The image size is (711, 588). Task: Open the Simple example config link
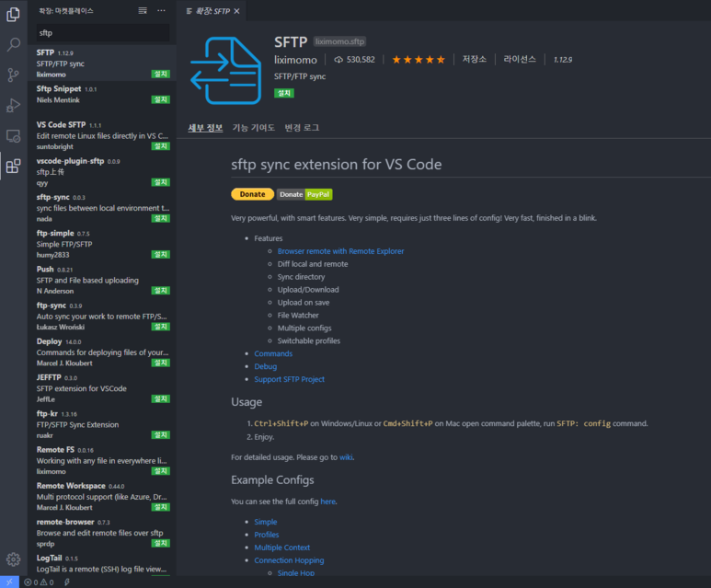pyautogui.click(x=266, y=523)
